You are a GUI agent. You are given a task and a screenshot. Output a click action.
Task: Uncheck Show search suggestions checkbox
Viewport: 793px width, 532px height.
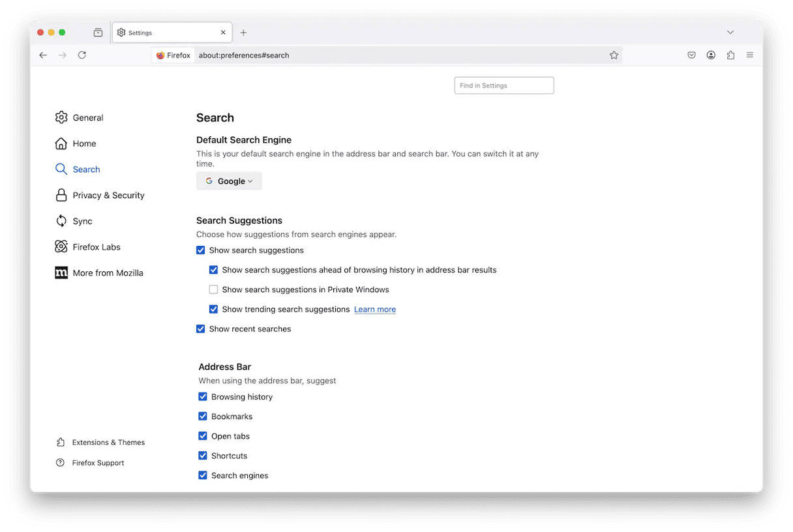[x=201, y=250]
